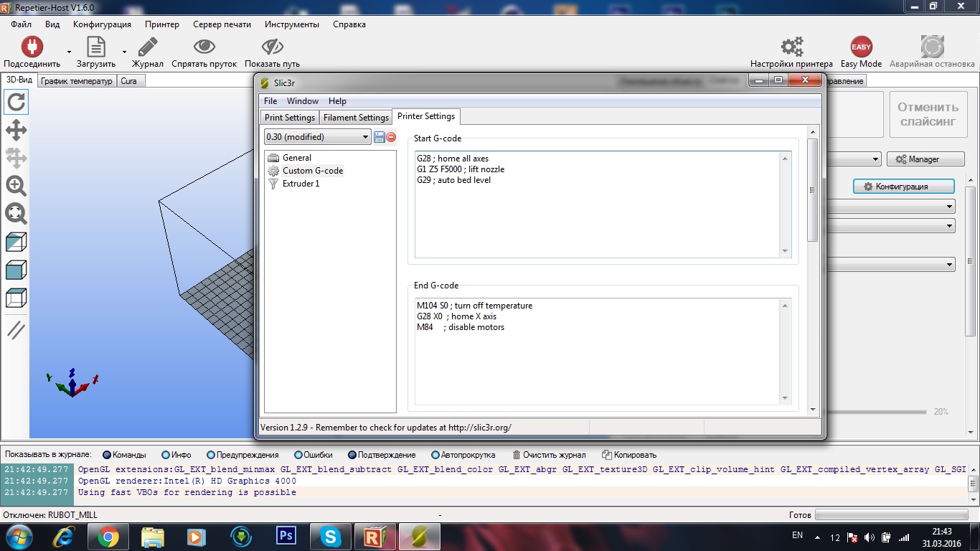Open the Сервер печати menu
This screenshot has width=980, height=551.
(222, 24)
